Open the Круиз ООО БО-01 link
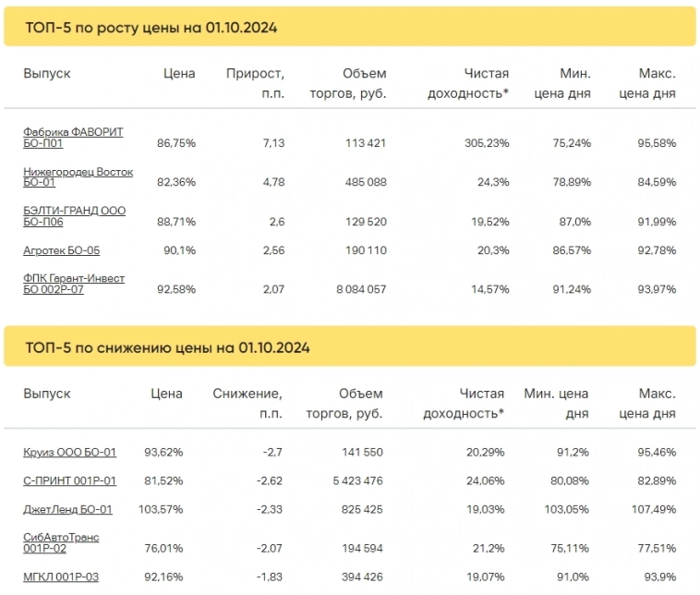The image size is (700, 595). (69, 453)
